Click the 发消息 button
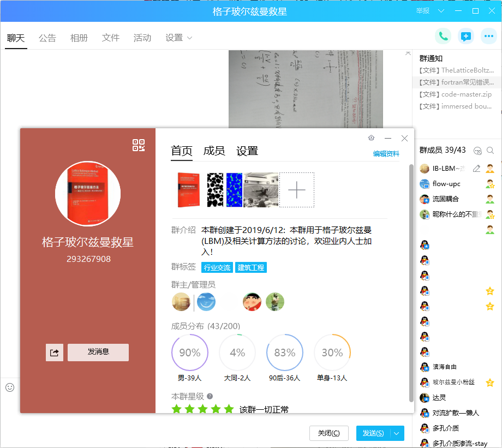This screenshot has width=502, height=448. click(98, 353)
